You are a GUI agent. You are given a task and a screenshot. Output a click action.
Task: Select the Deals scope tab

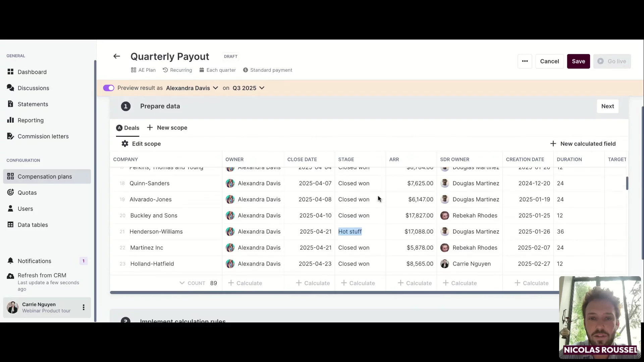[x=127, y=128]
